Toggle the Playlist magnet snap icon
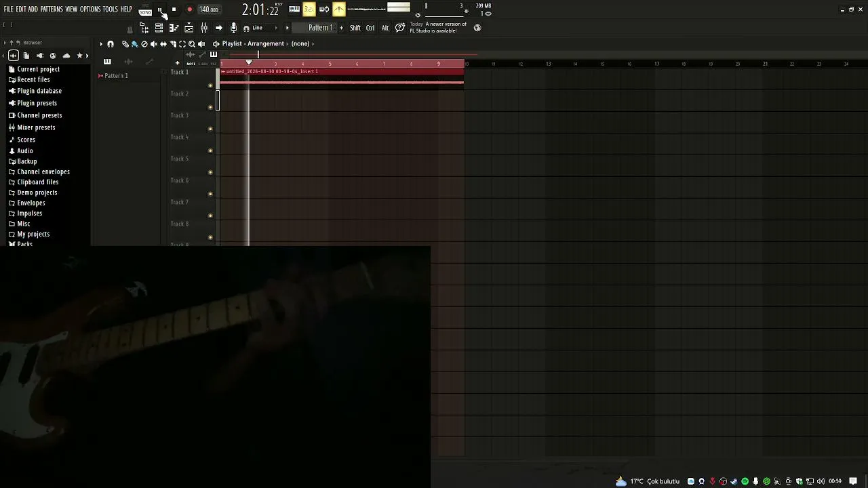The image size is (868, 488). 111,44
